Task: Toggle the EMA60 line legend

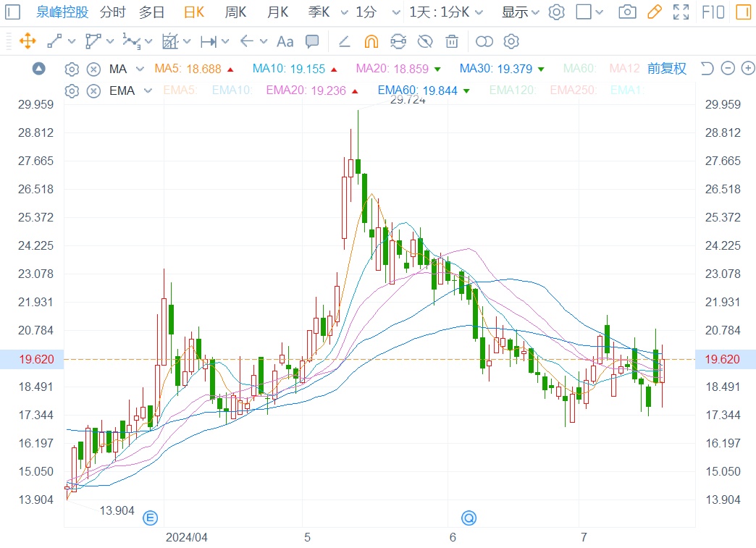Action: [x=424, y=90]
